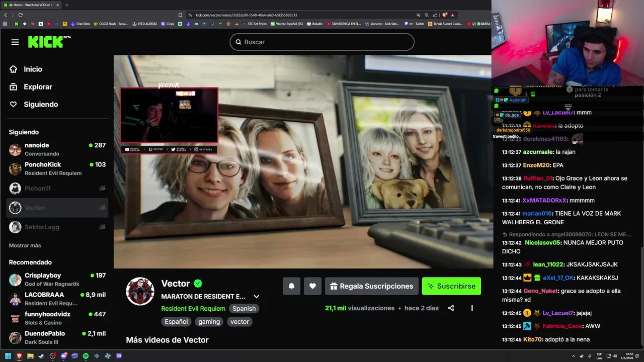This screenshot has width=644, height=362.
Task: Open recommended channel Crisplayboy
Action: [x=57, y=280]
